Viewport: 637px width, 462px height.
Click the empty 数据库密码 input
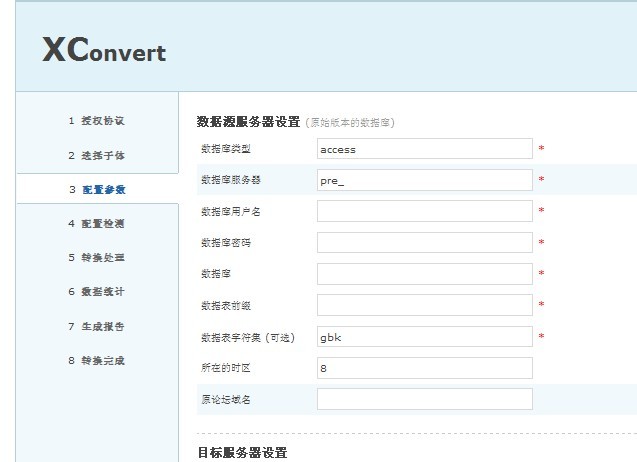425,243
